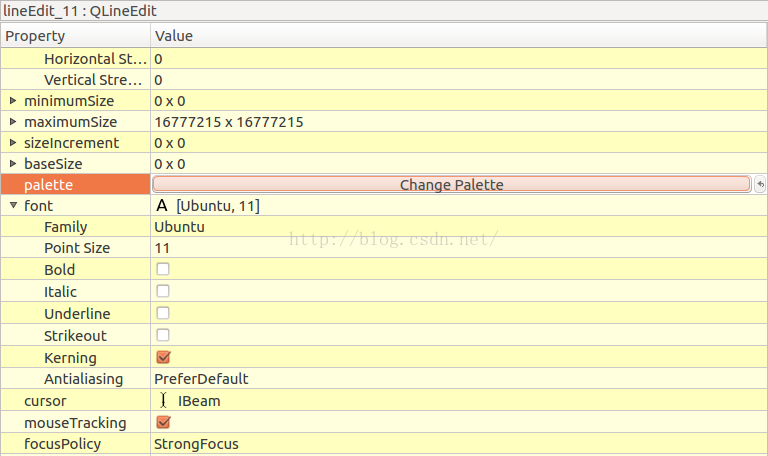Enable the Strikeout checkbox
The width and height of the screenshot is (768, 456).
163,335
